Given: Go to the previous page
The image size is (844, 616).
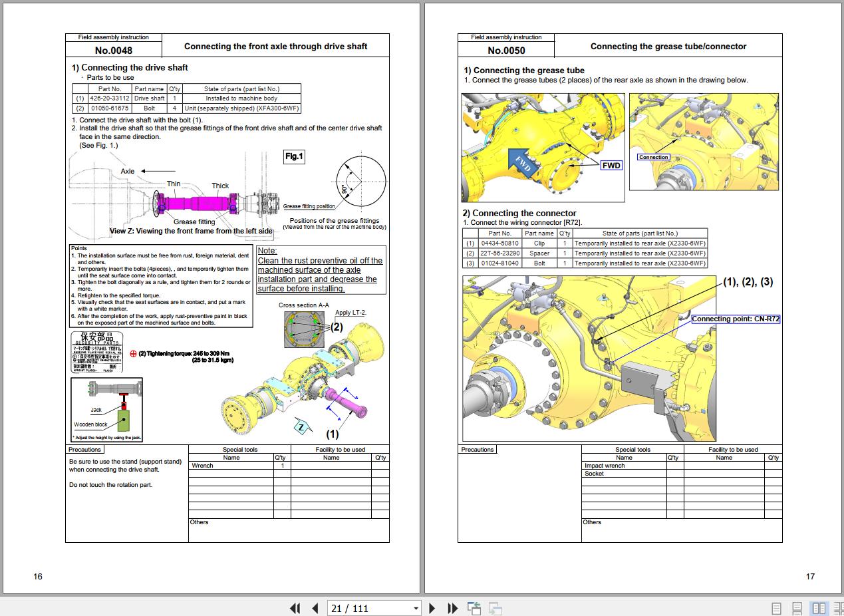Looking at the screenshot, I should pos(315,608).
